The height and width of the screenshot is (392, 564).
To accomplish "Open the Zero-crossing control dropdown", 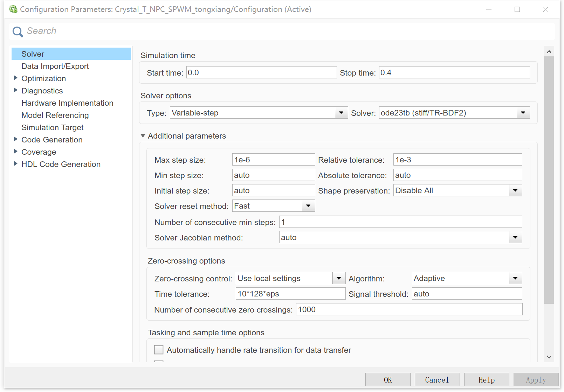I will tap(338, 278).
